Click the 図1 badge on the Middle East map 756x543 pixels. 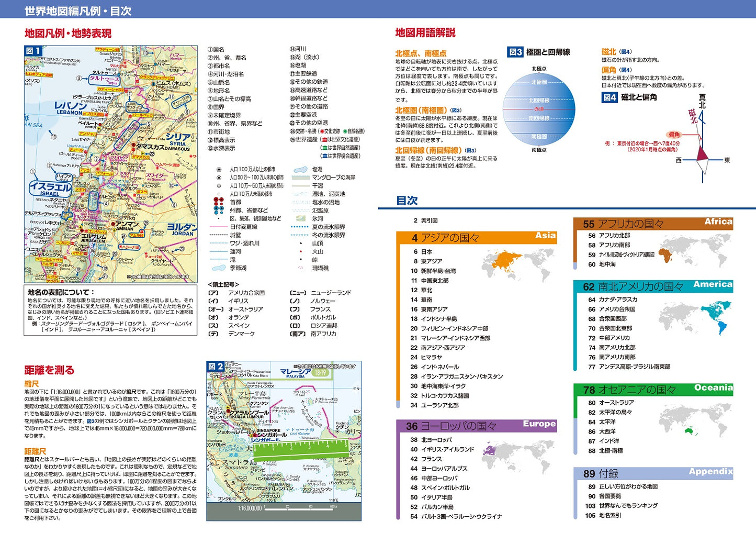pos(33,51)
